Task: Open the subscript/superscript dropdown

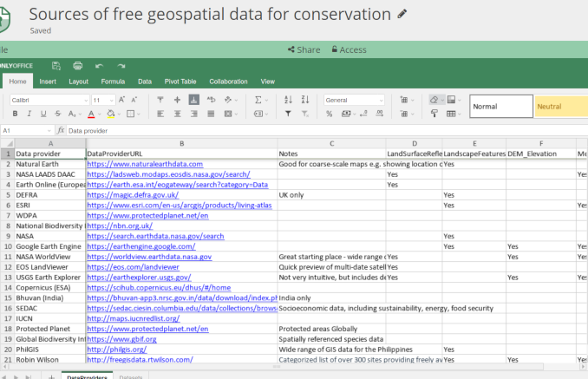Action: [80, 114]
